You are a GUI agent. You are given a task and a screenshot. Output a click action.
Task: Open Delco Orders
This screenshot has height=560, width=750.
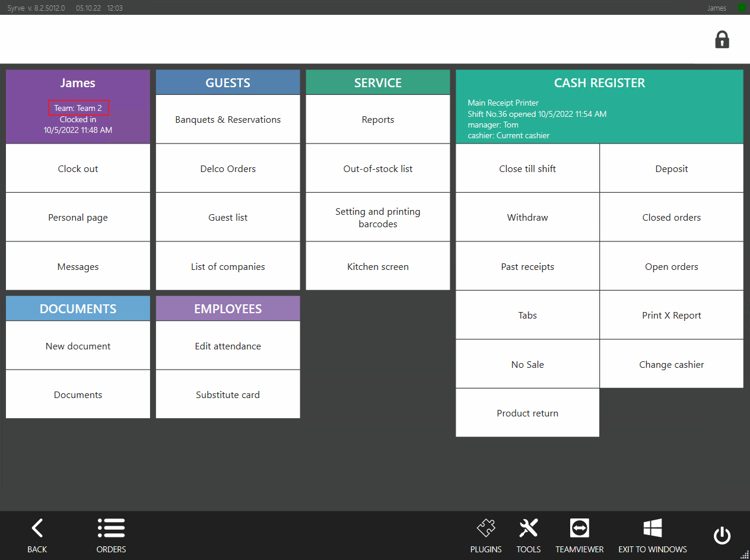228,168
